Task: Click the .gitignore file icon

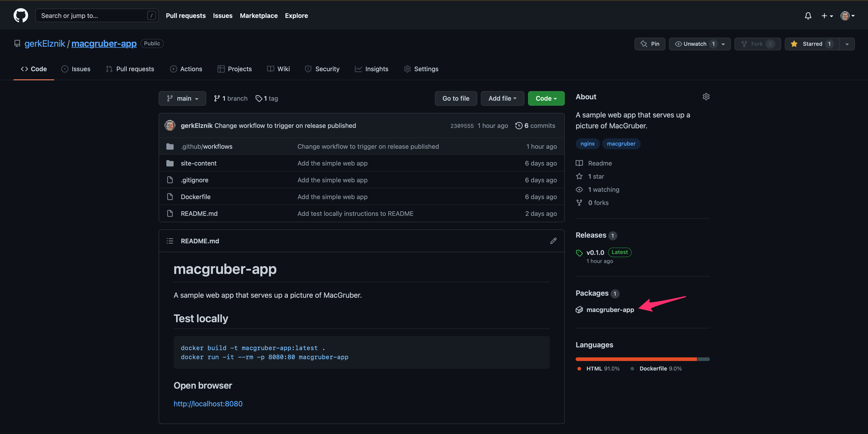Action: click(x=170, y=180)
